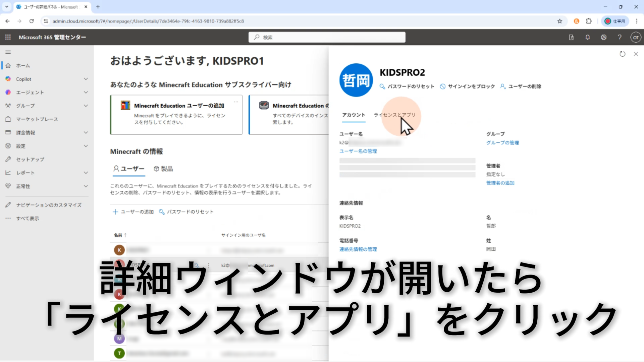
Task: Click the 検索 search box
Action: [327, 37]
